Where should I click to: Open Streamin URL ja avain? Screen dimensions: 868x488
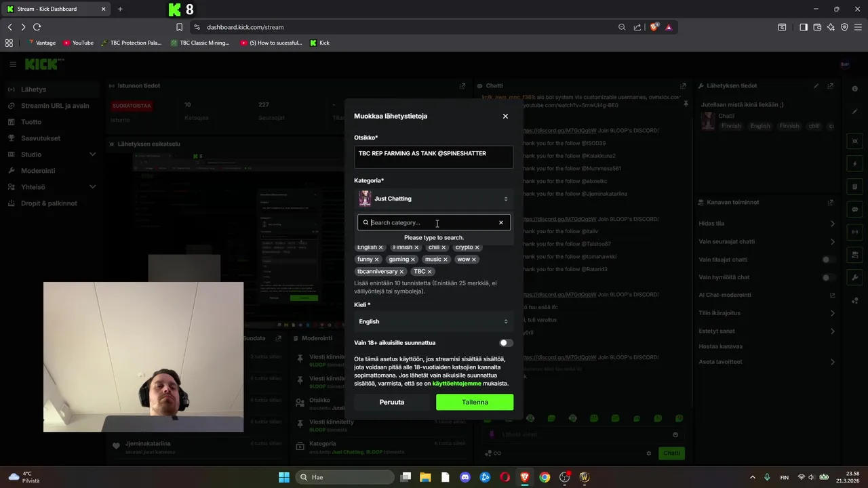(x=51, y=106)
